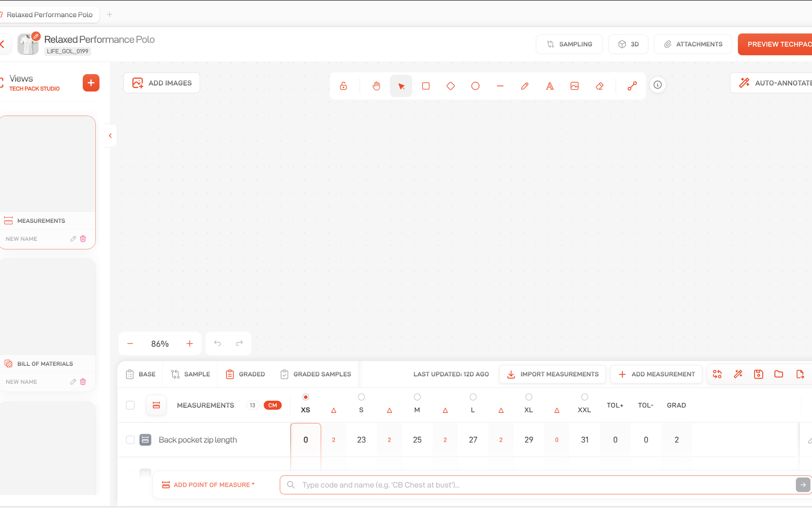Submit point of measure arrow button
The height and width of the screenshot is (508, 812).
click(x=803, y=485)
